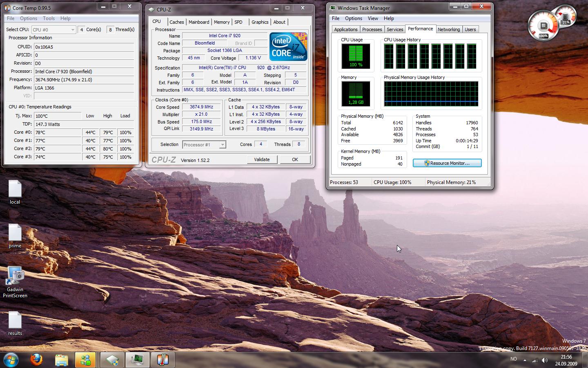
Task: Click the Tj. Max 100°C field
Action: tap(58, 116)
